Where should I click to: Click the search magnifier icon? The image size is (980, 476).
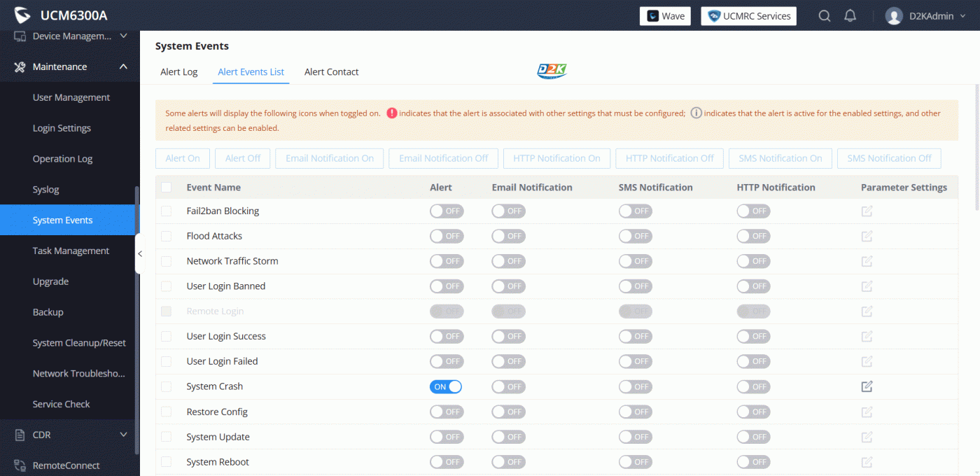(x=825, y=16)
